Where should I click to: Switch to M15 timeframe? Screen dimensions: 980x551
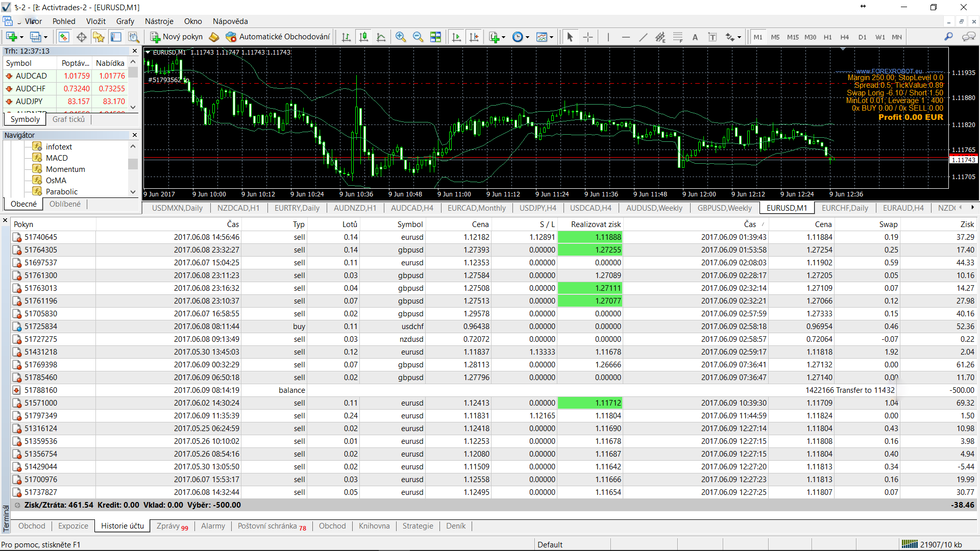coord(793,37)
